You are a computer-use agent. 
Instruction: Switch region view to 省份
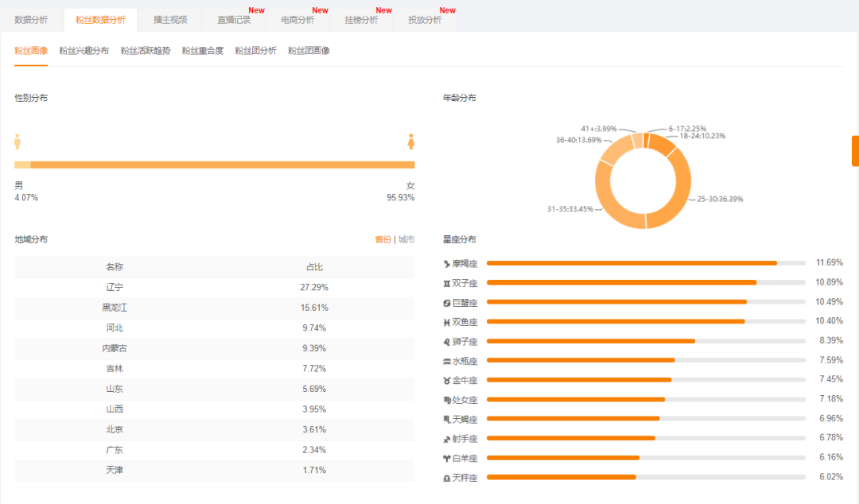click(383, 239)
